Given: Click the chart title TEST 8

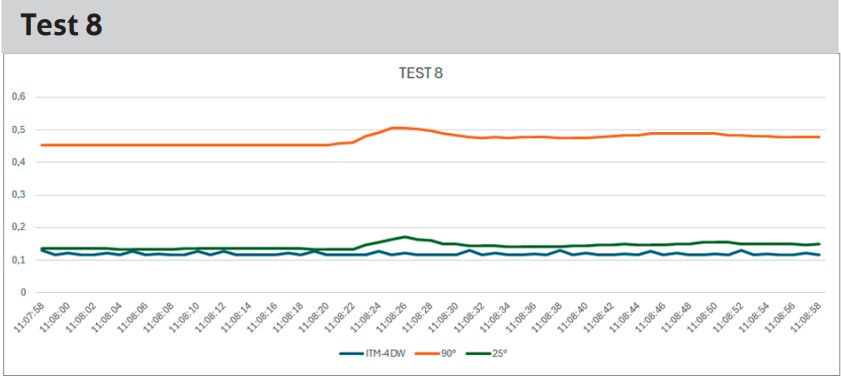Looking at the screenshot, I should [x=420, y=73].
